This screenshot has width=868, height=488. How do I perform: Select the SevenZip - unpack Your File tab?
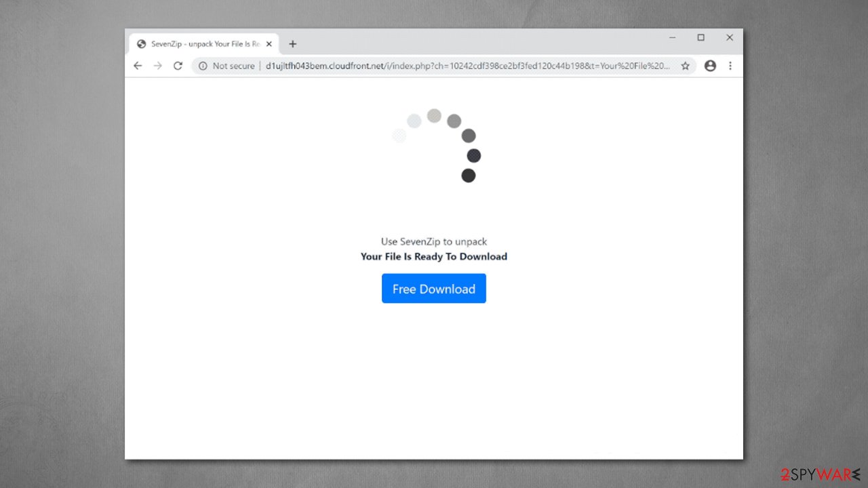[203, 44]
